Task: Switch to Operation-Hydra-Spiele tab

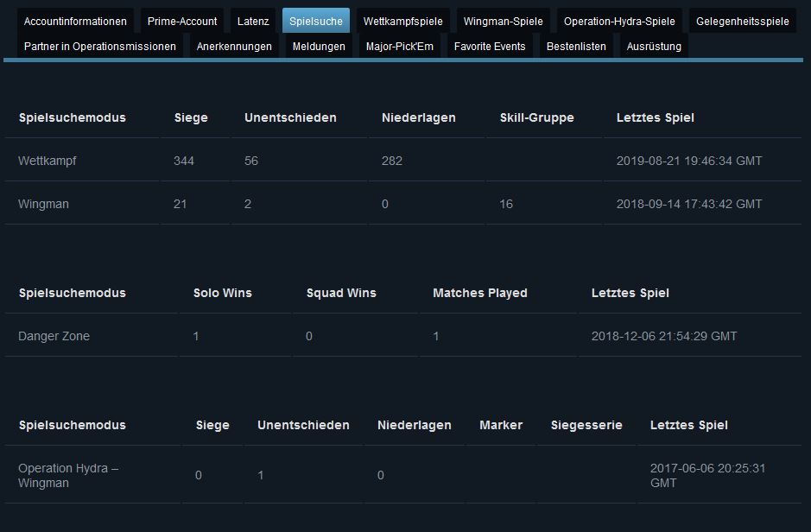Action: click(619, 22)
